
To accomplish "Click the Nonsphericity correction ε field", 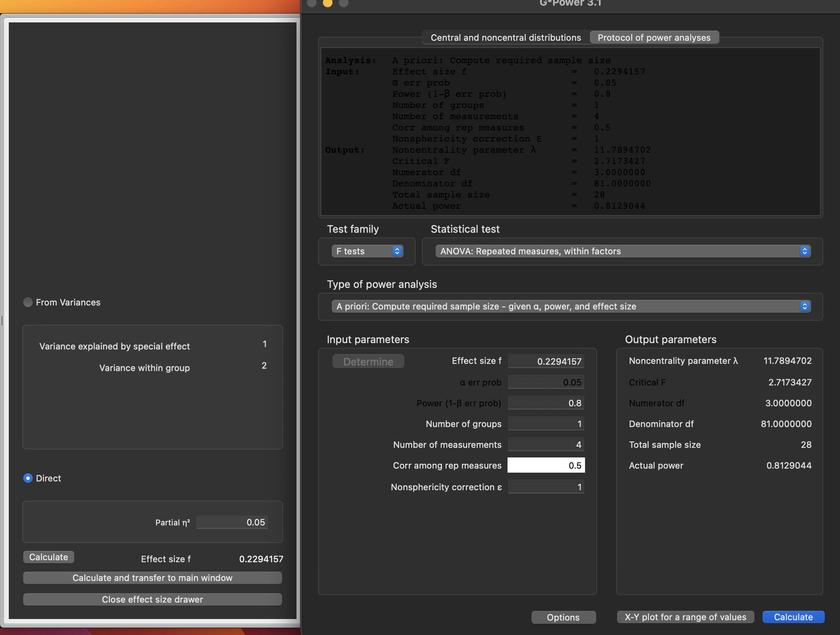I will coord(546,487).
